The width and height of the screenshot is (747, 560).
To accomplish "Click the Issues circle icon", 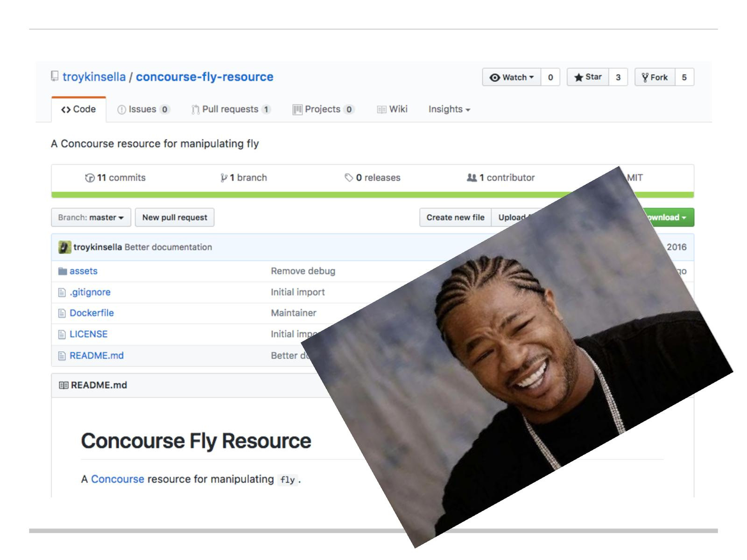I will (121, 110).
